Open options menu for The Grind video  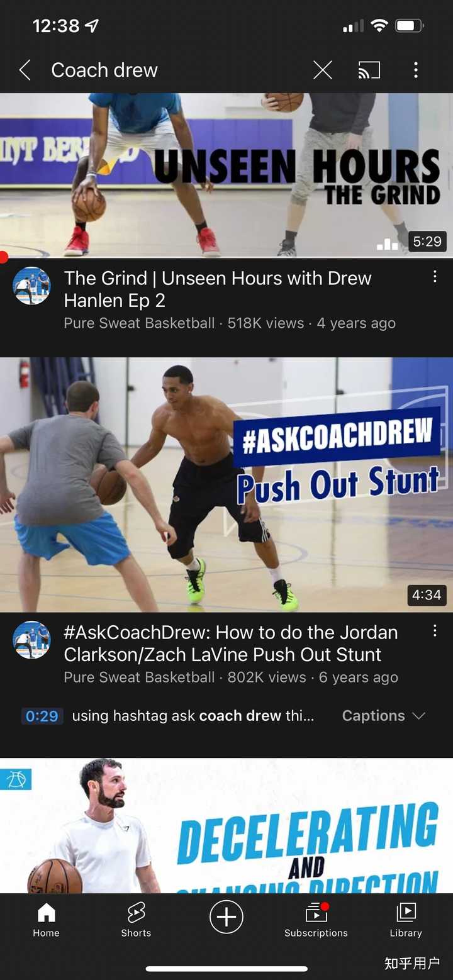tap(435, 277)
